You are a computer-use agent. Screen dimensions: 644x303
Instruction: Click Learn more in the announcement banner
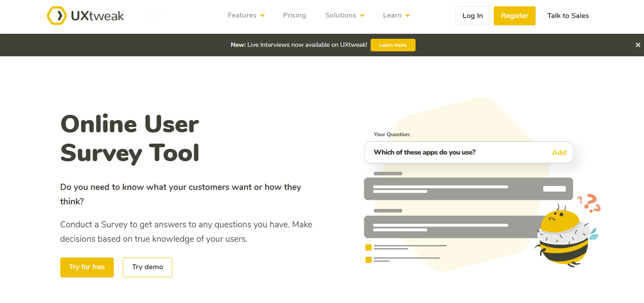tap(393, 45)
